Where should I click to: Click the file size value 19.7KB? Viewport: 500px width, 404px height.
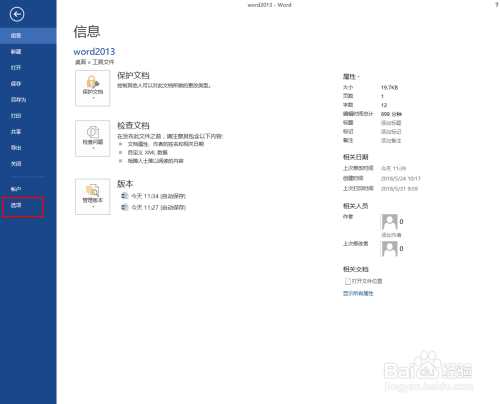click(389, 88)
